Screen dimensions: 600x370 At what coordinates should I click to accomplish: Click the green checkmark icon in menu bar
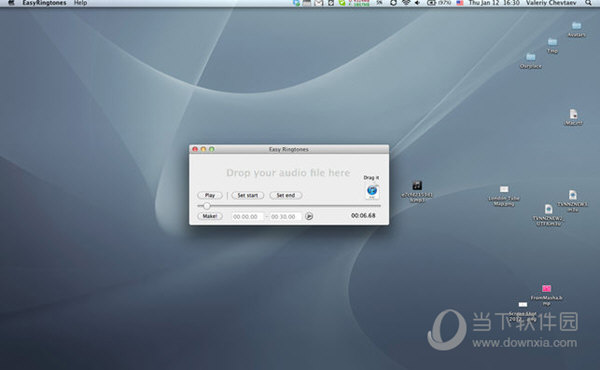pos(342,3)
